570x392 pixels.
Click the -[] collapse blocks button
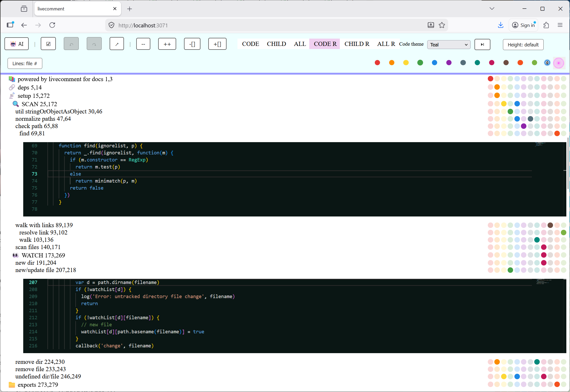192,44
